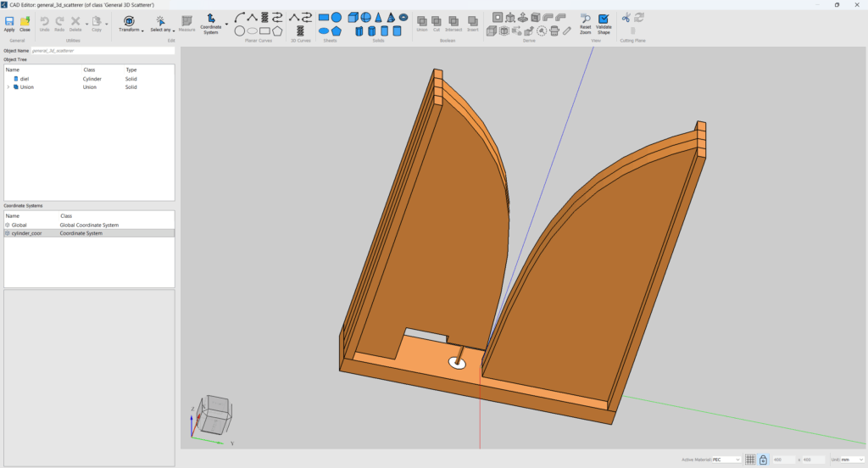Create a rectangle planar curve

tap(265, 31)
